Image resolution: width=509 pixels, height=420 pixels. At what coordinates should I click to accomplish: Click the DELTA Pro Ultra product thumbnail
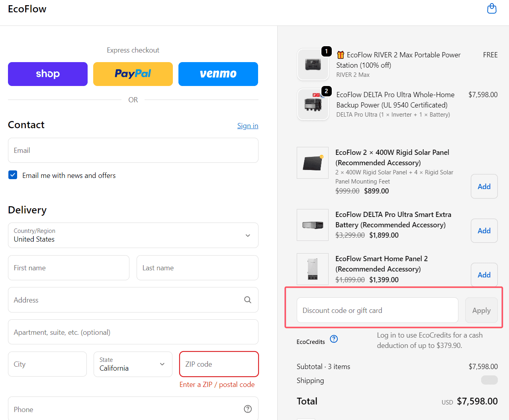tap(313, 104)
